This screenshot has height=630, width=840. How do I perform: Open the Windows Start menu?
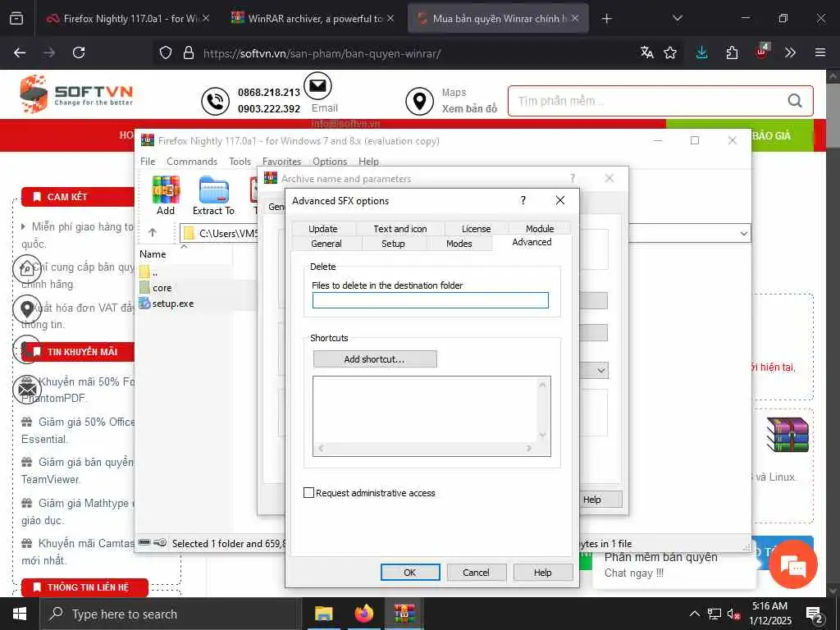(x=20, y=614)
